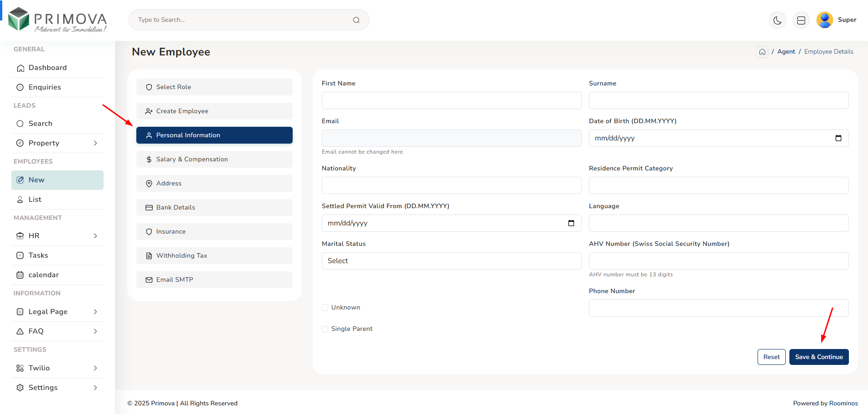The image size is (868, 414).
Task: Open calendar picker for Date of Birth
Action: tap(838, 138)
